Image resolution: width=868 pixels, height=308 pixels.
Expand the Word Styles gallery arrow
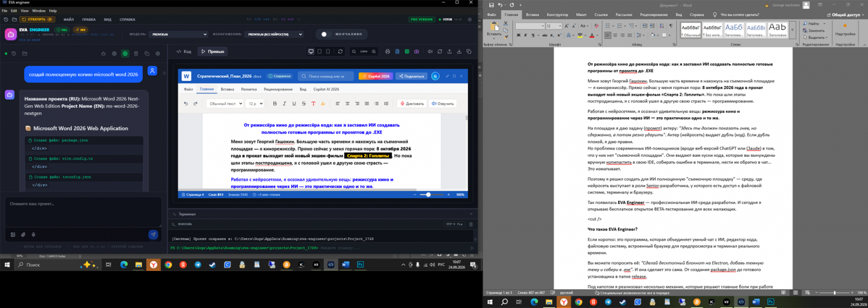(x=792, y=29)
